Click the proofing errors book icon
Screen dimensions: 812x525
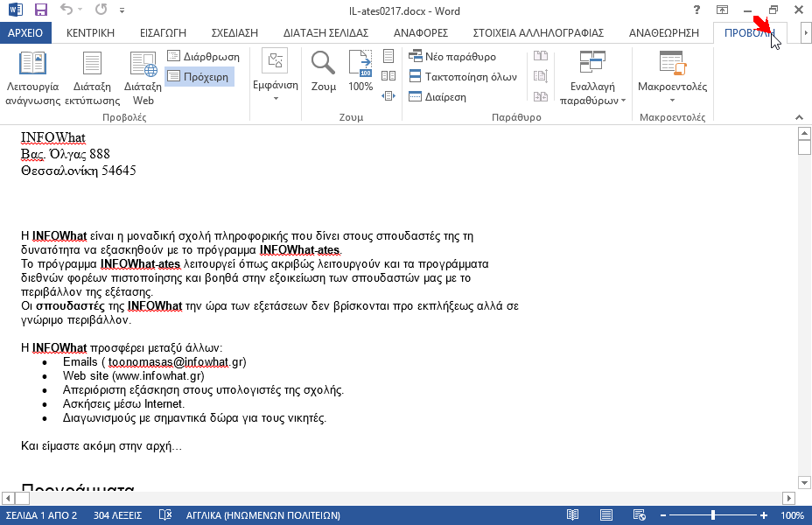coord(165,515)
